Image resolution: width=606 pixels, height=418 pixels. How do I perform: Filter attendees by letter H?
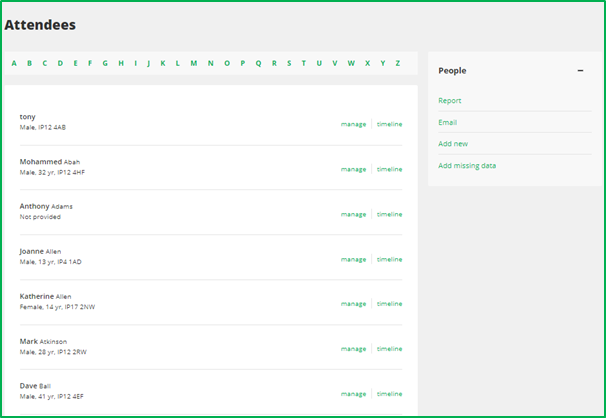[121, 63]
